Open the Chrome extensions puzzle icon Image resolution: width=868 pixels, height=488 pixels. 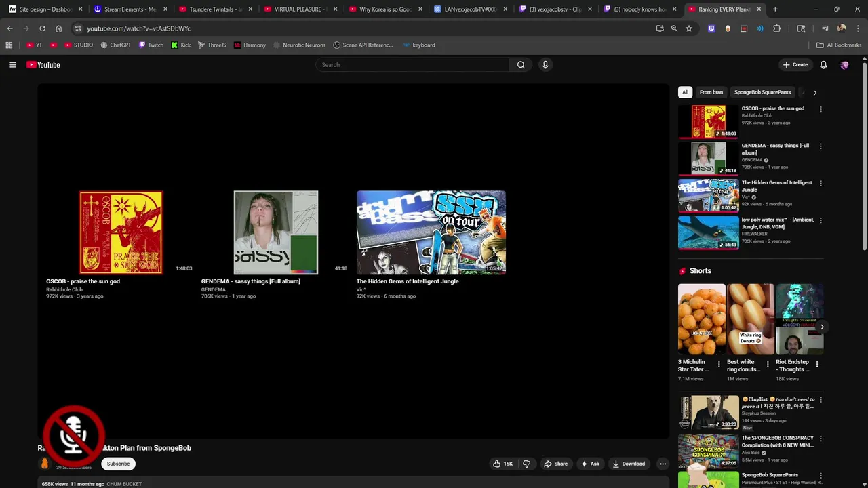pyautogui.click(x=777, y=28)
